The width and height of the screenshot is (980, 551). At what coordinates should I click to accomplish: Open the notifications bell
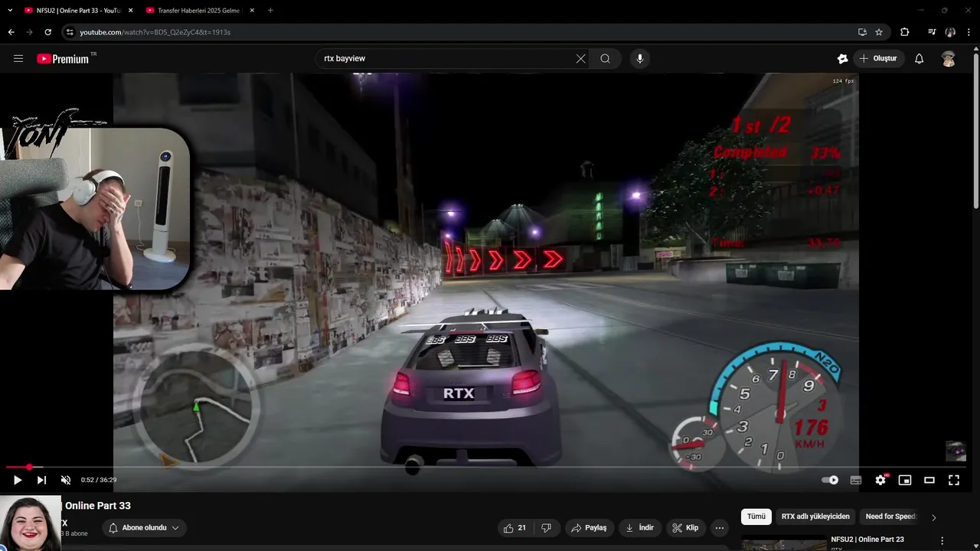click(920, 59)
